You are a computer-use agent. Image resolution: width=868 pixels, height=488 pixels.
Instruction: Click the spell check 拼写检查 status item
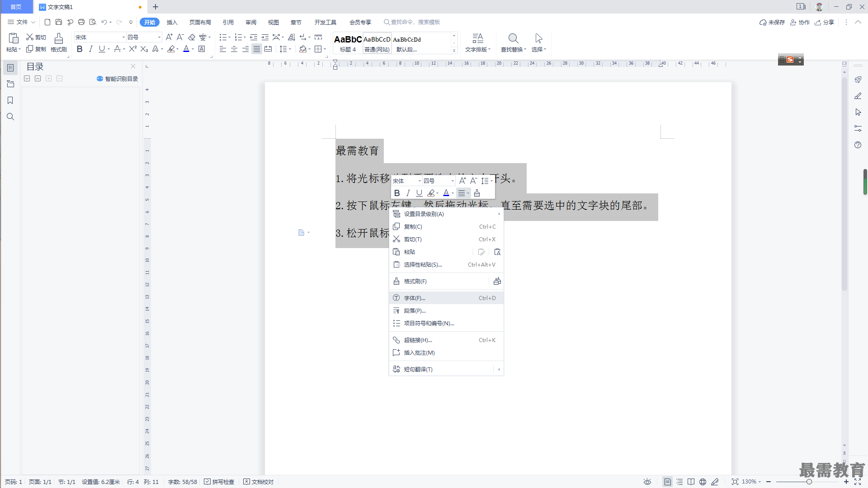tap(219, 482)
